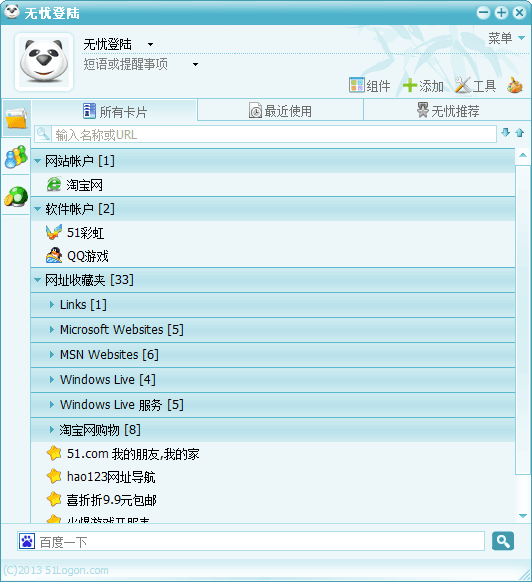Collapse the 网站帐户 [1] group

click(37, 161)
